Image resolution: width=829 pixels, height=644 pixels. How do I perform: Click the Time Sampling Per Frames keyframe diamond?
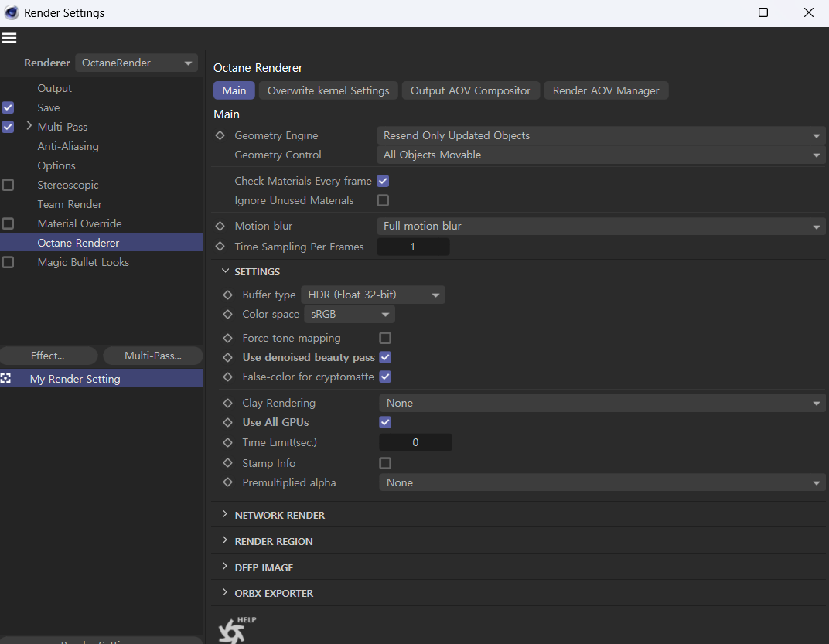[220, 247]
